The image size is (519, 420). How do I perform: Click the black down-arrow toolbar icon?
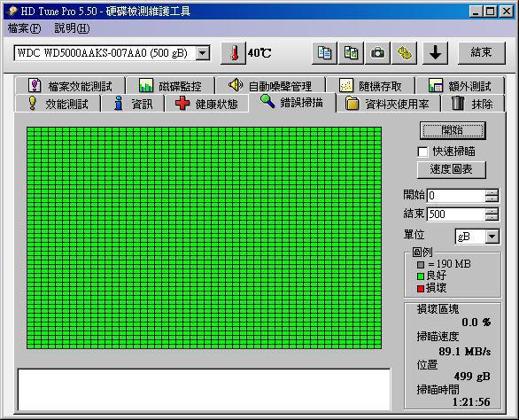pos(435,53)
